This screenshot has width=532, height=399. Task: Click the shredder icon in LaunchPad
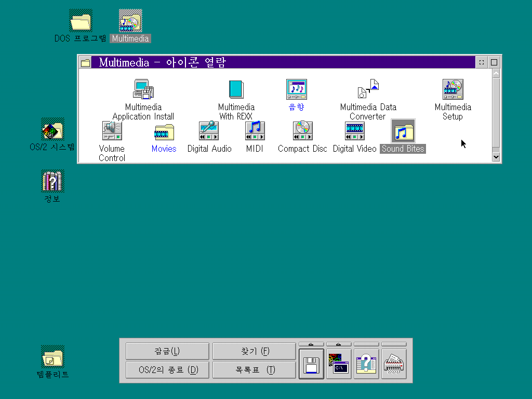tap(394, 364)
